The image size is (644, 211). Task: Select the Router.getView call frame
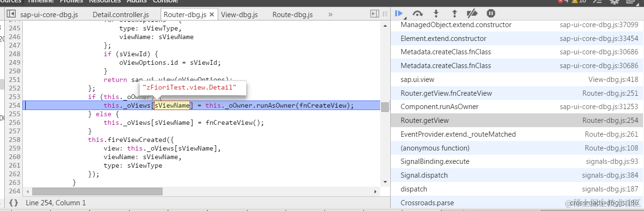pos(517,121)
